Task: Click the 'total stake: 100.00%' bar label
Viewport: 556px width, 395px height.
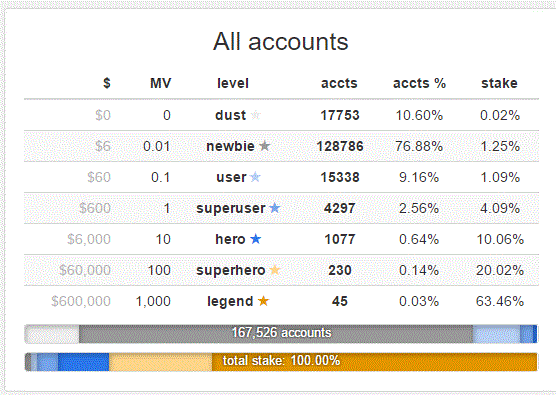Action: tap(281, 361)
